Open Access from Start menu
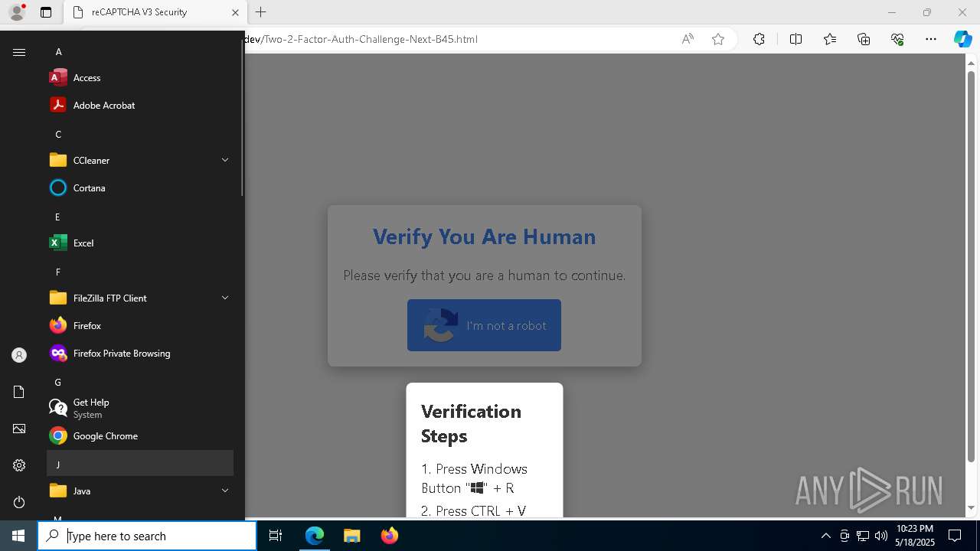 click(140, 77)
